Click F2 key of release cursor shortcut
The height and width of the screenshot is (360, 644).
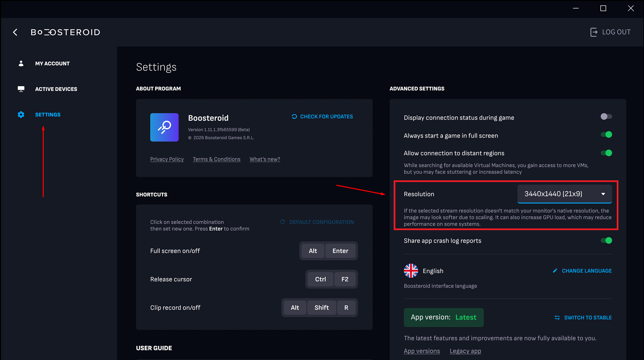point(345,279)
